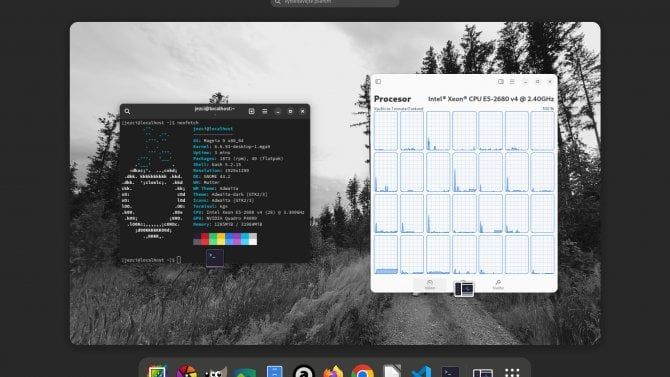
Task: Toggle the sidebar in the Procesor monitor window
Action: [x=378, y=82]
